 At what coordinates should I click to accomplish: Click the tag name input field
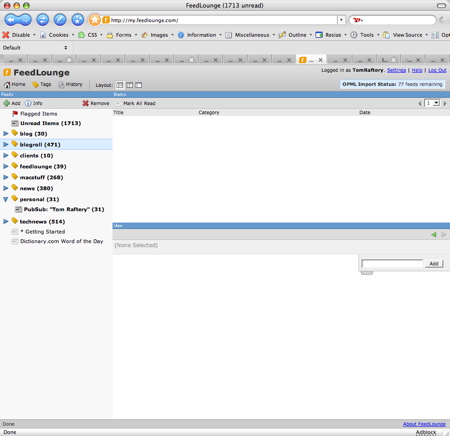point(392,264)
